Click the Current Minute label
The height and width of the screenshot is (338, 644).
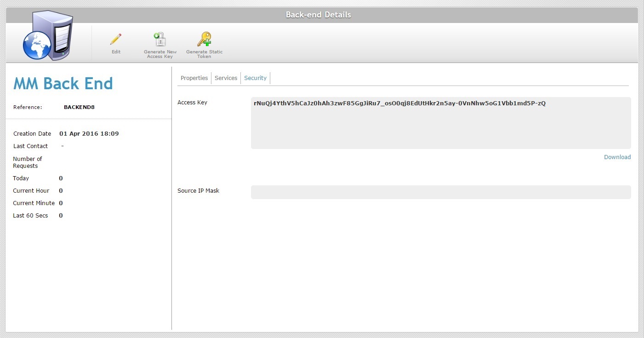pos(34,203)
